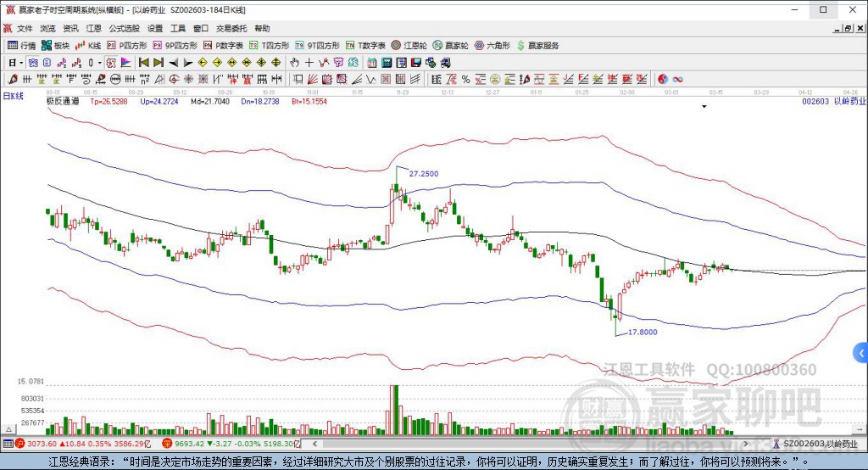Jump to last bar with green skip-forward arrow
The image size is (868, 470).
[x=159, y=63]
